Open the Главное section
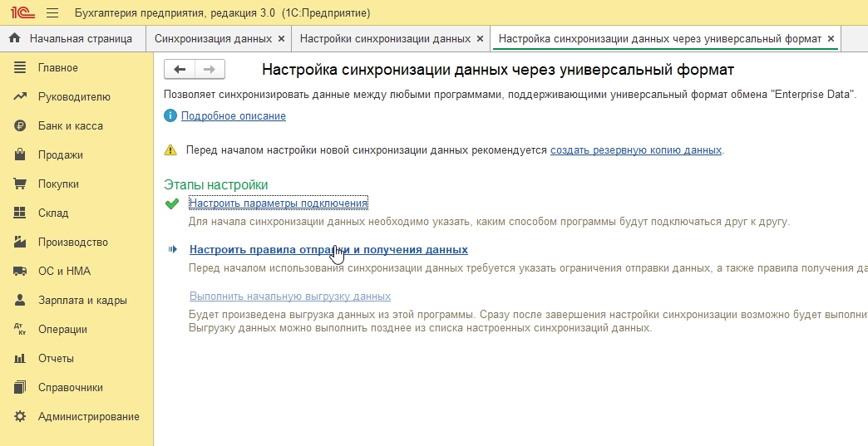Viewport: 868px width, 446px height. coord(57,67)
